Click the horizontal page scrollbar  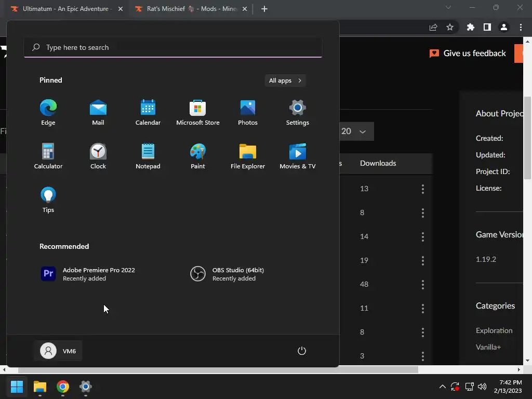point(218,369)
